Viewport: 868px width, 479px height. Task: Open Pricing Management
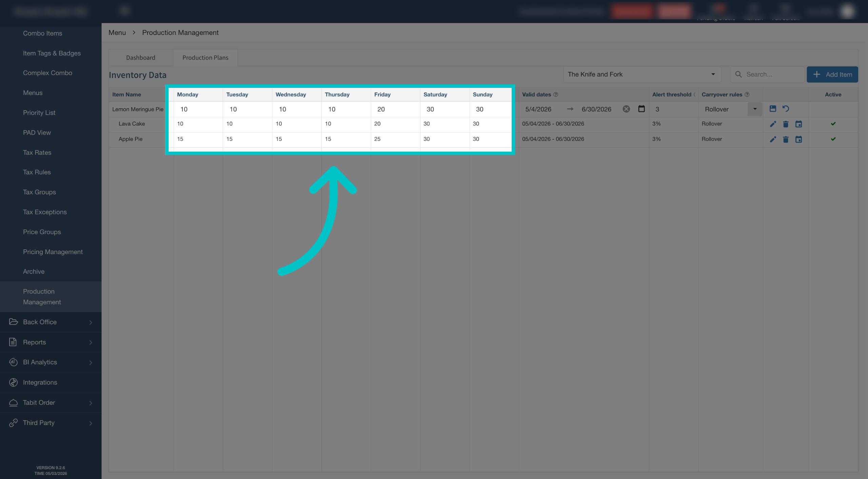pyautogui.click(x=53, y=252)
